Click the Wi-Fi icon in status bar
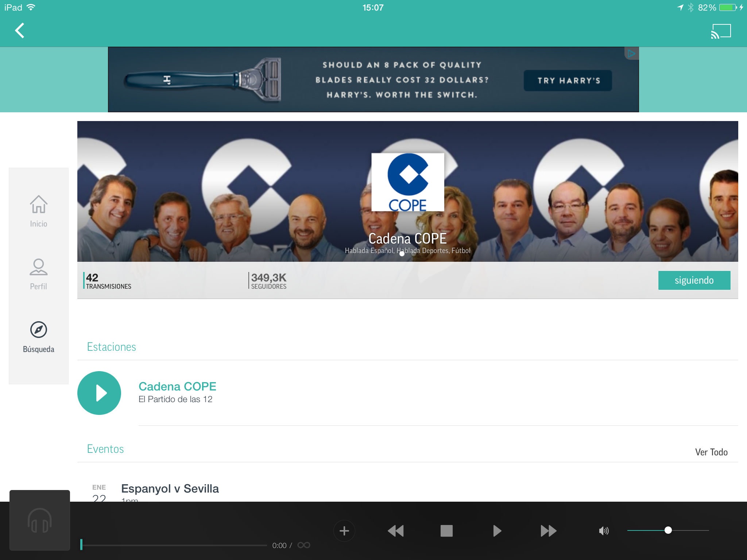 point(31,7)
